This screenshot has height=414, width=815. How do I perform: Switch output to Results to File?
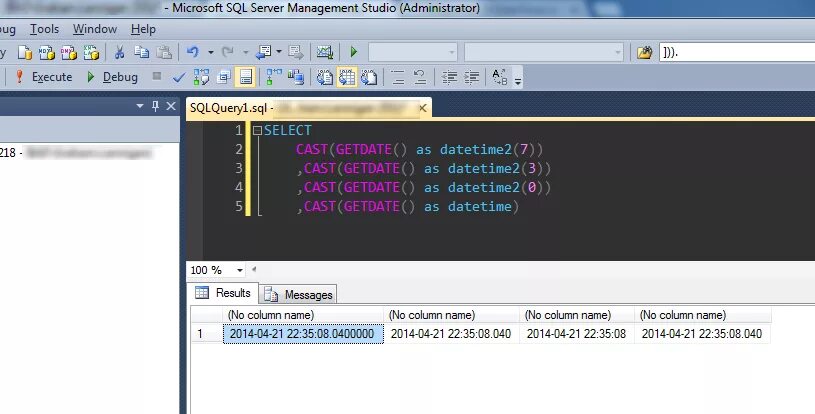point(369,77)
